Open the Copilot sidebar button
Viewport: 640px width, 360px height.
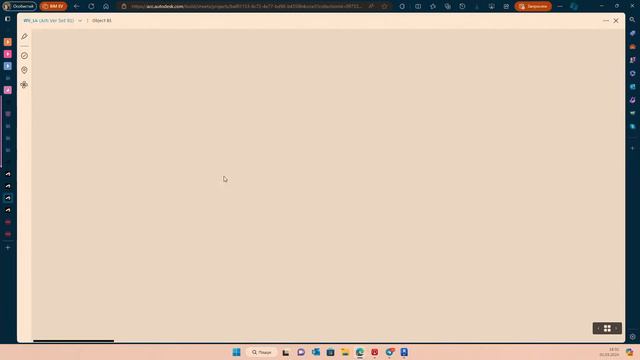pos(574,6)
